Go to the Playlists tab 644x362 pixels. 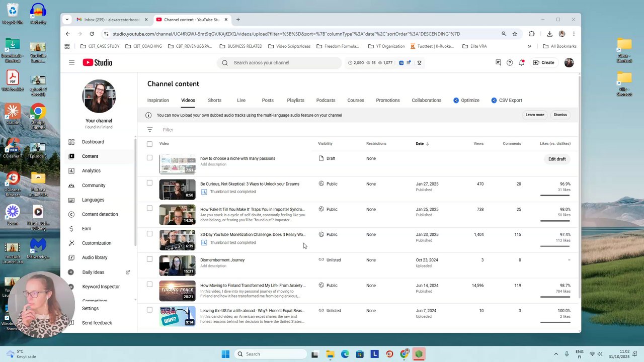pyautogui.click(x=295, y=100)
